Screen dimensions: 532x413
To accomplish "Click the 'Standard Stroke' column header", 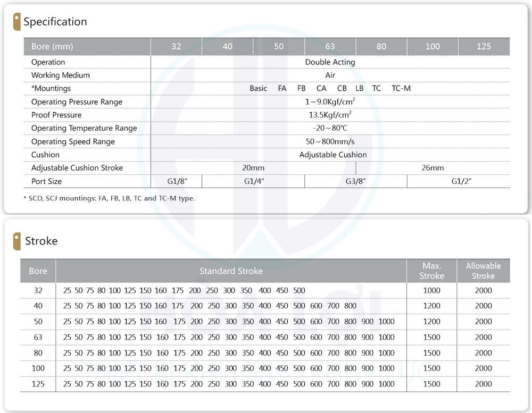I will pos(231,271).
